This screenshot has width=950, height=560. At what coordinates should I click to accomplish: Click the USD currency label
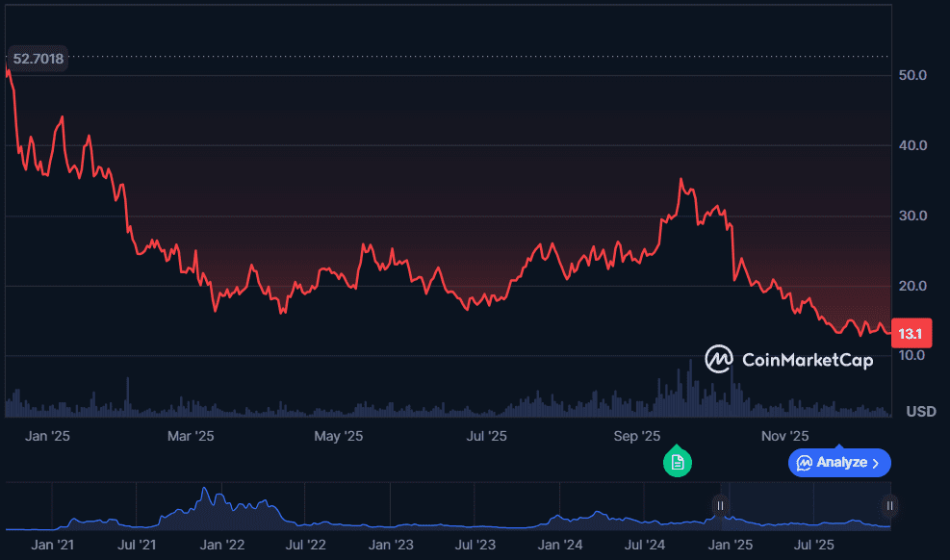point(921,412)
